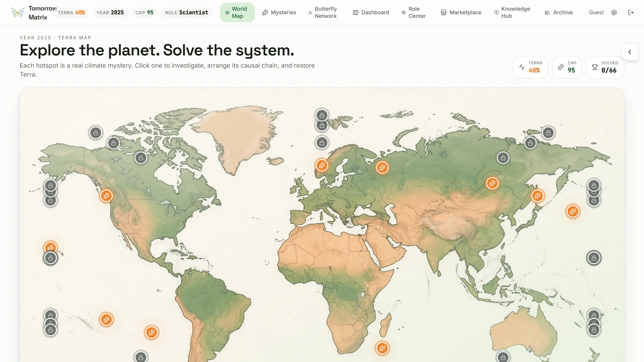
Task: Click the CAP 95 header chip
Action: (144, 13)
